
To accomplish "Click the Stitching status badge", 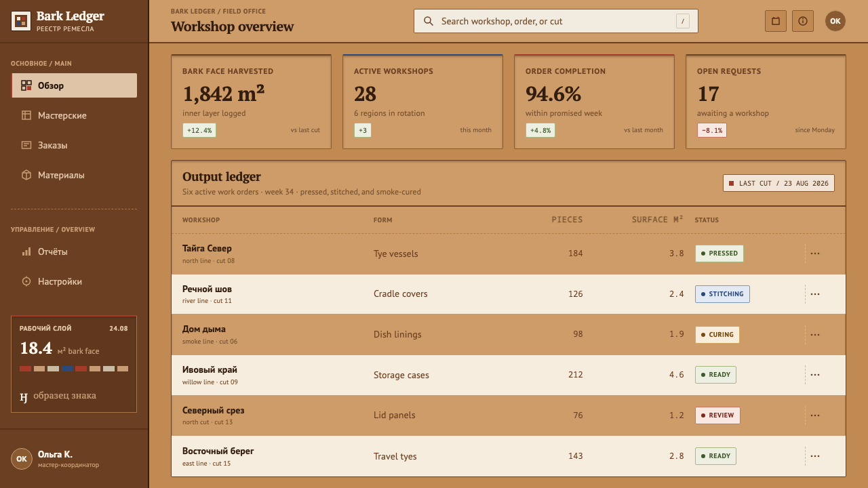I will click(722, 294).
